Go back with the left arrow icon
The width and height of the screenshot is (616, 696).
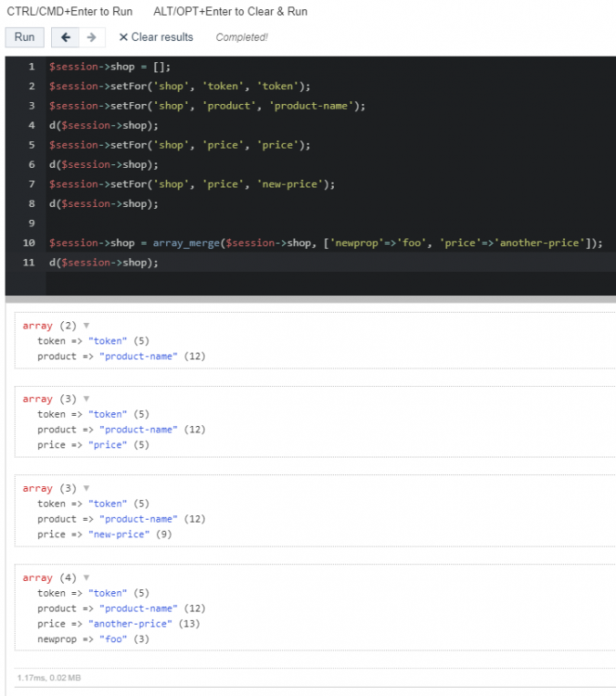click(65, 37)
